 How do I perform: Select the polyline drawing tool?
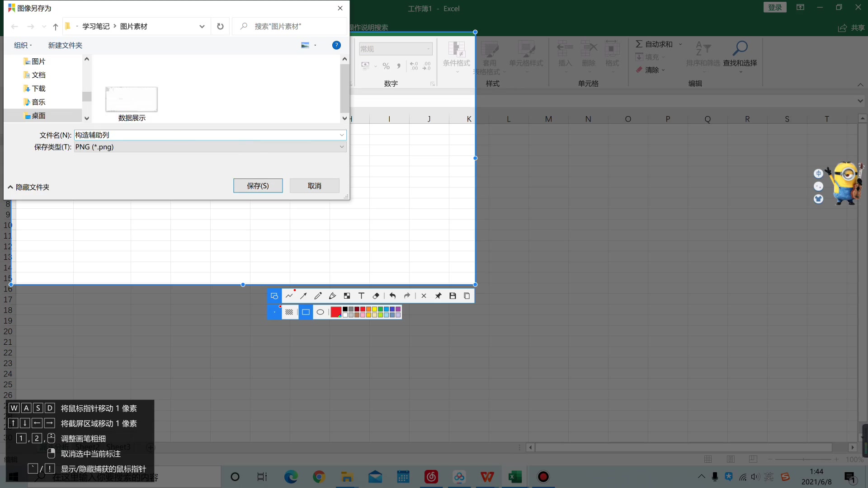tap(289, 296)
